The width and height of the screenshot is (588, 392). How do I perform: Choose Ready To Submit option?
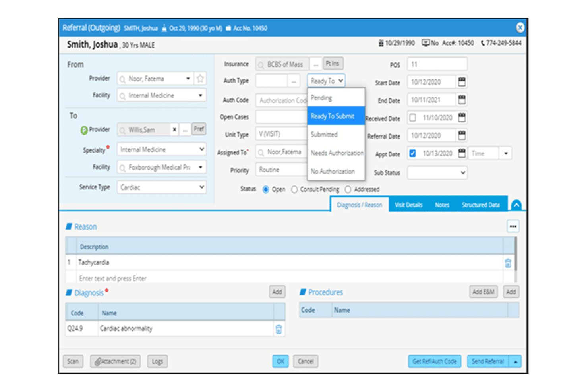(336, 116)
